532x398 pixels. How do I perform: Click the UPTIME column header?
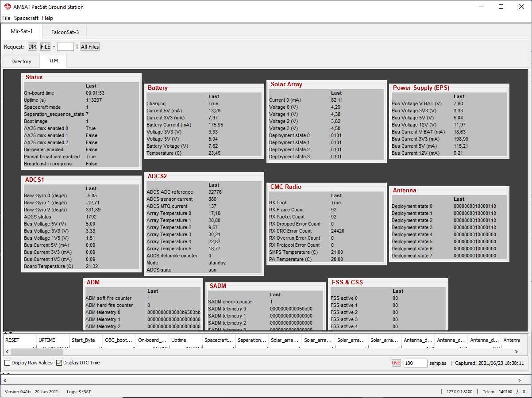[53, 340]
